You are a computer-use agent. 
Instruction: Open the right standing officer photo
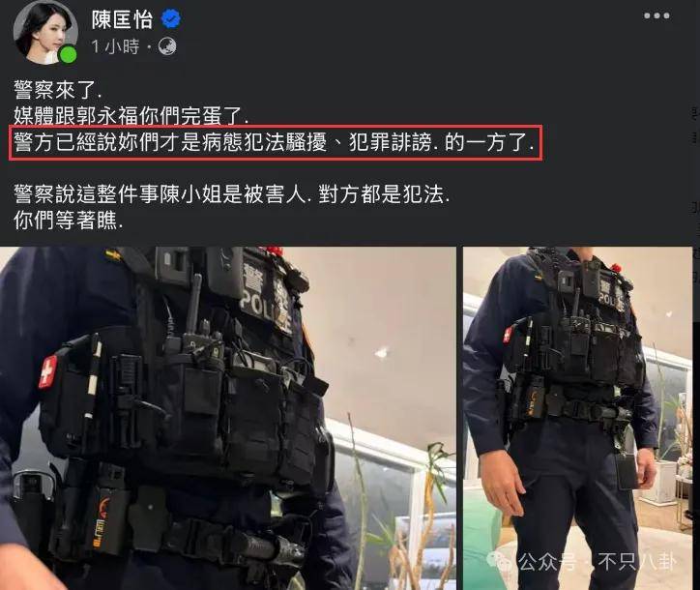pos(577,418)
